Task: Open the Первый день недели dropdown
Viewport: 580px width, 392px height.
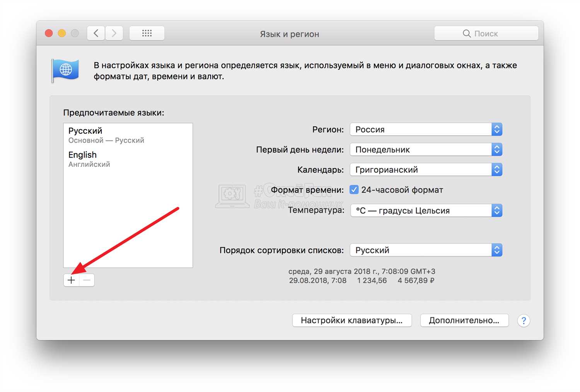Action: point(426,149)
